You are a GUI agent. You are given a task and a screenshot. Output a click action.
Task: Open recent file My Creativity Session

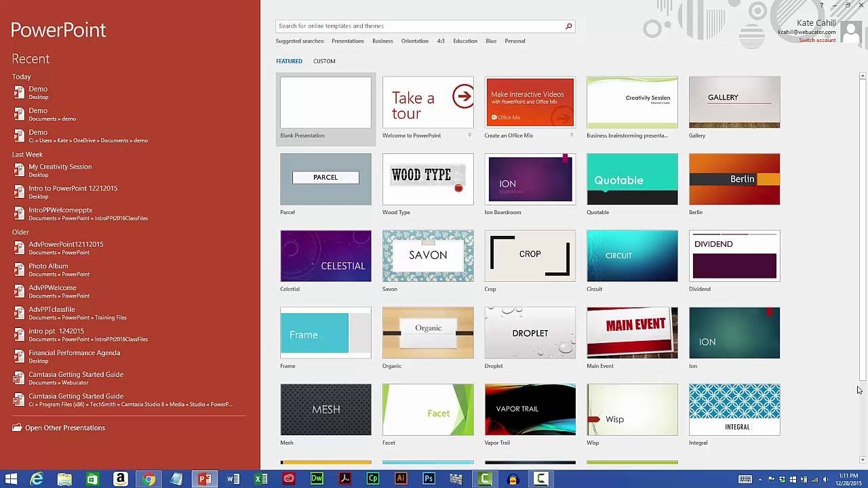(60, 167)
